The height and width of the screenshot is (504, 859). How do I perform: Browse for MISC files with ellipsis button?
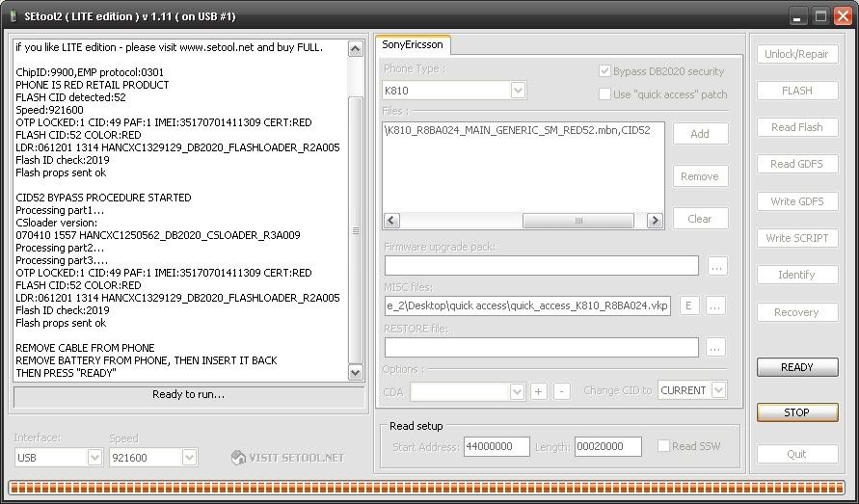coord(715,306)
